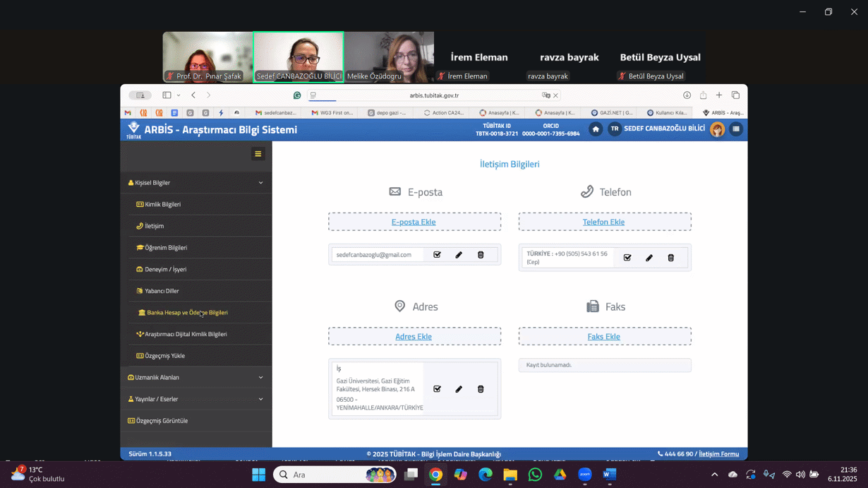Edit the Gazi Üniversitesi address entry
Screen dimensions: 868x488
pos(459,389)
